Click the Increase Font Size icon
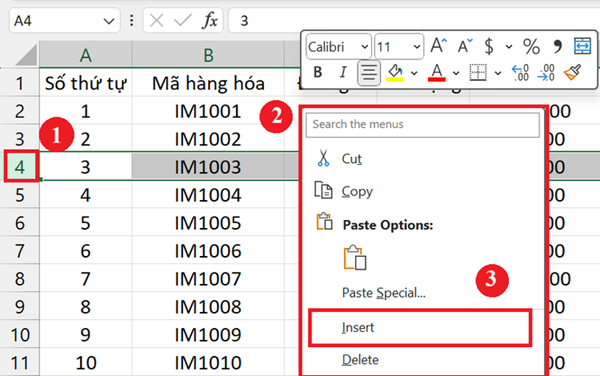Screen dimensions: 600x376 pos(439,46)
